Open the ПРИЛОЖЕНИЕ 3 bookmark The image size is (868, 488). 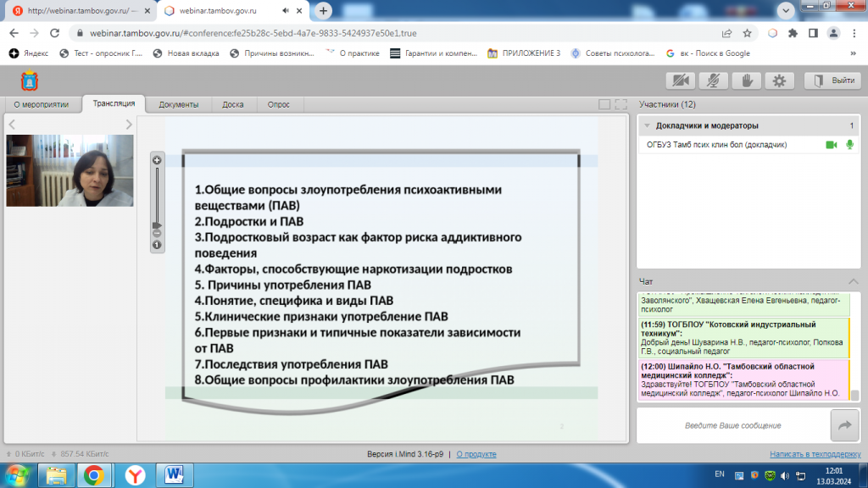[x=524, y=53]
